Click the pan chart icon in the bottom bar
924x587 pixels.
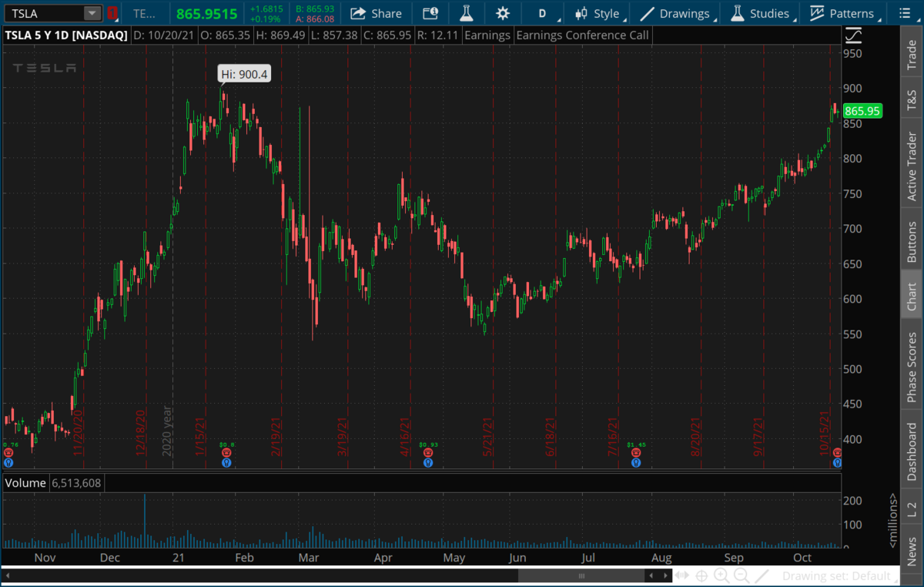pyautogui.click(x=682, y=575)
